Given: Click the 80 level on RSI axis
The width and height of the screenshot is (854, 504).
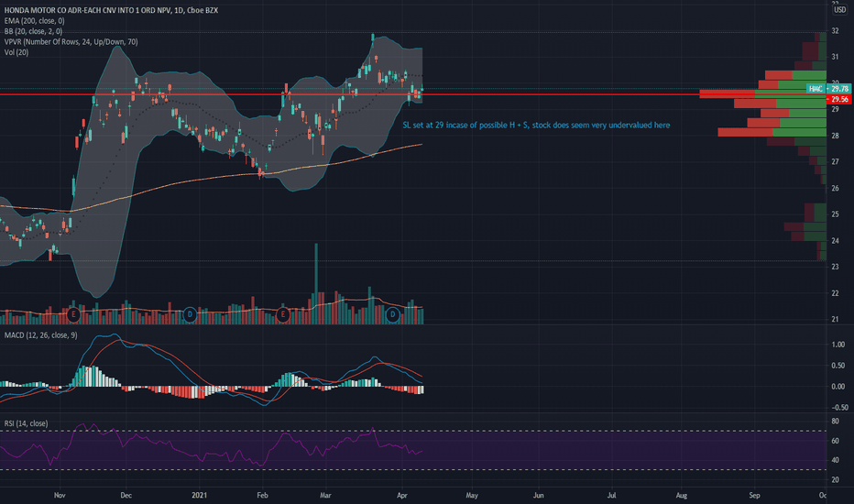Looking at the screenshot, I should [x=835, y=422].
